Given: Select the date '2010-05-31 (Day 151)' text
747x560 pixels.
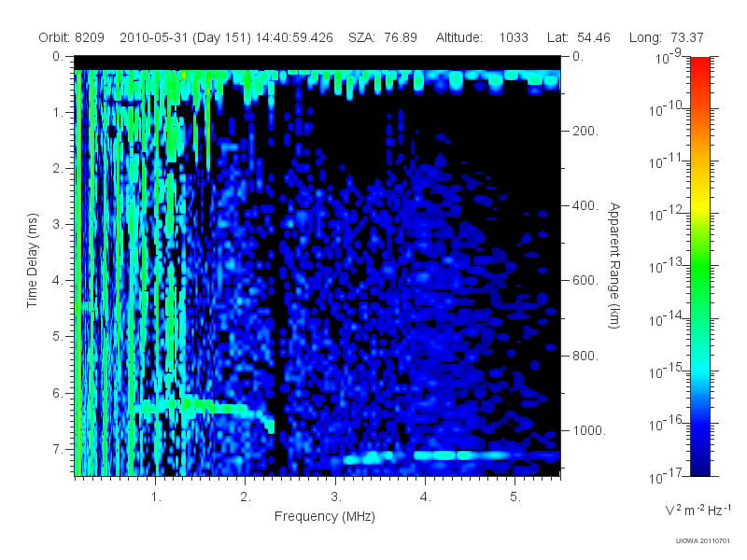Looking at the screenshot, I should (x=185, y=37).
